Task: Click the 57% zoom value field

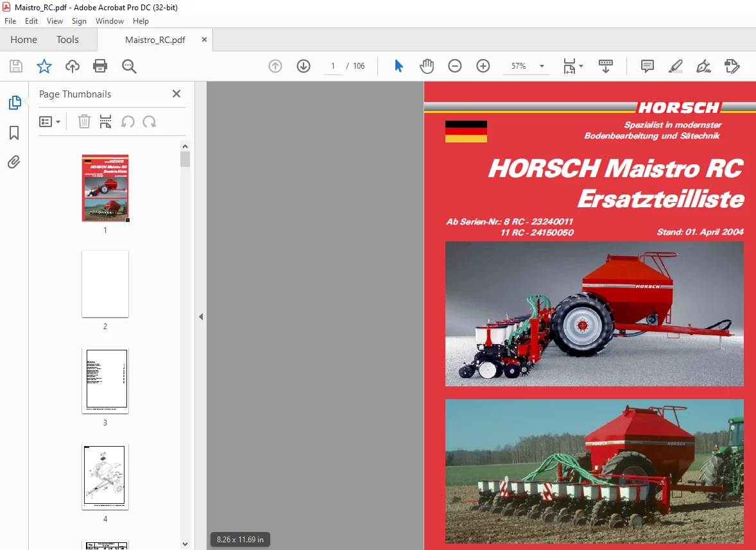Action: 519,66
